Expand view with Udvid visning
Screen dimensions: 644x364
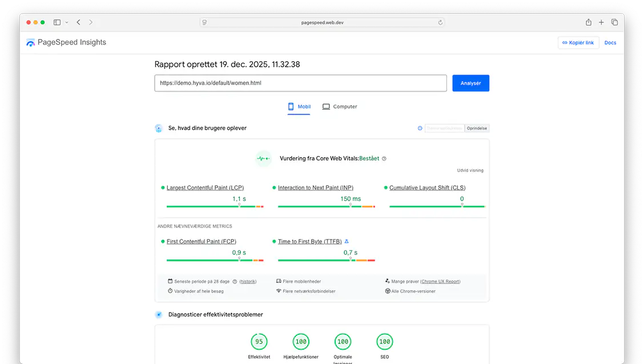click(x=470, y=170)
